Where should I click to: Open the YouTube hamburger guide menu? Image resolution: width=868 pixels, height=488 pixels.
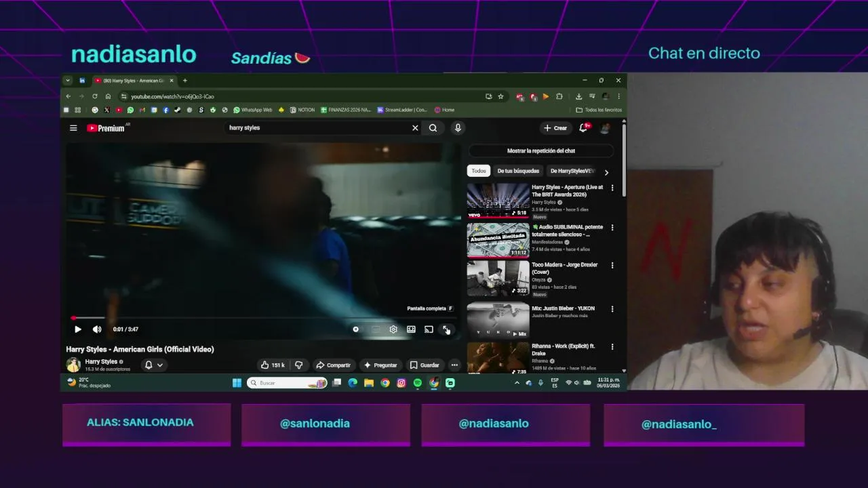pyautogui.click(x=73, y=128)
